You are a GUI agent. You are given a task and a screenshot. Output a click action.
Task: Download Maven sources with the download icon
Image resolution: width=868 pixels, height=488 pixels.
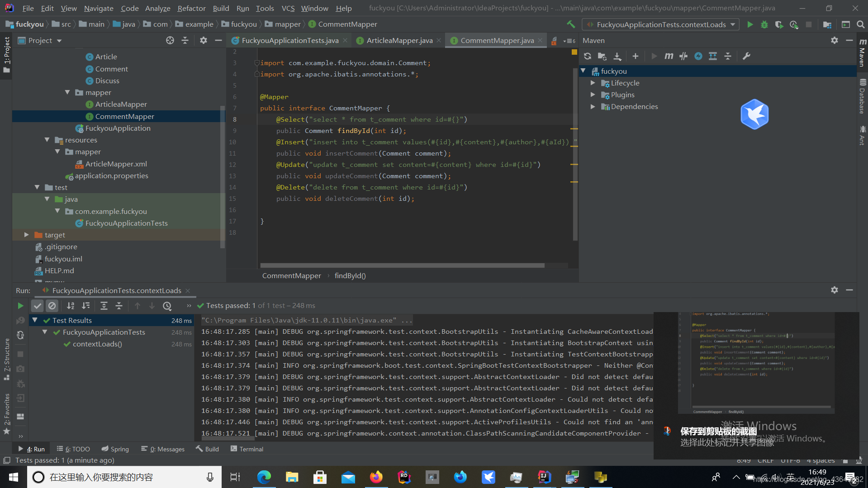[x=617, y=56]
